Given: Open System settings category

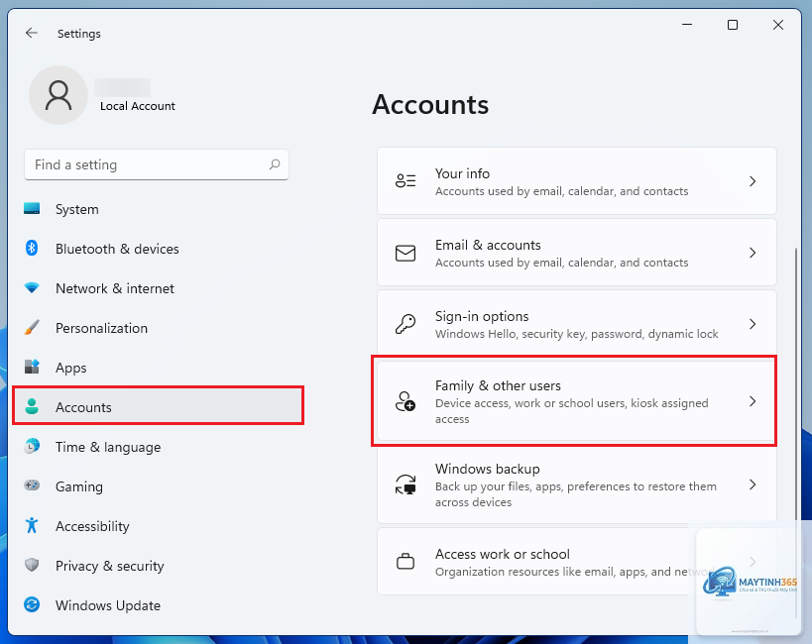Looking at the screenshot, I should (x=77, y=209).
